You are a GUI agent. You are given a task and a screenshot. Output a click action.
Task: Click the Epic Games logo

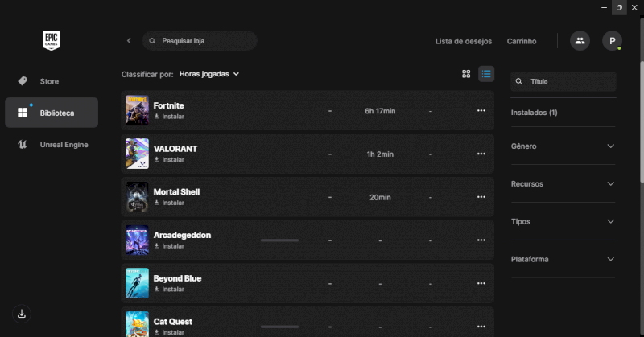52,40
